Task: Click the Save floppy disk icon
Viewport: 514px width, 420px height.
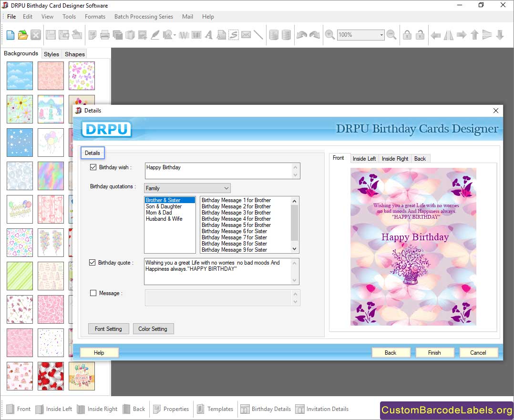Action: coord(51,35)
